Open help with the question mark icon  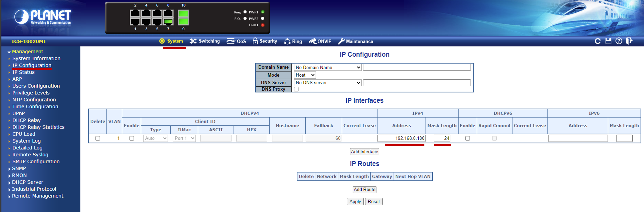coord(619,41)
